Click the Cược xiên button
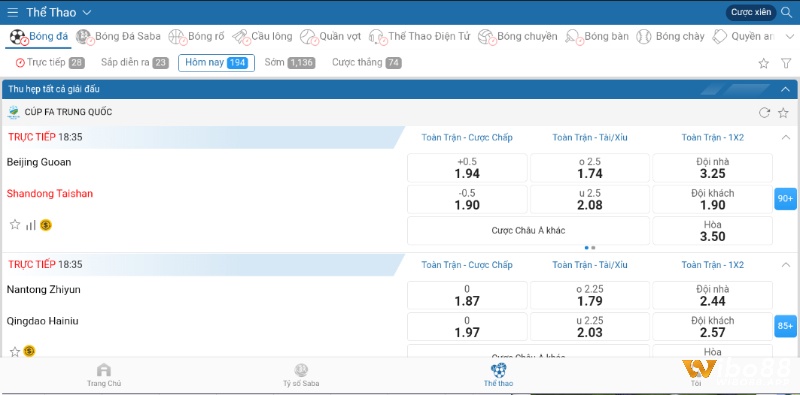The width and height of the screenshot is (800, 395). [x=751, y=12]
